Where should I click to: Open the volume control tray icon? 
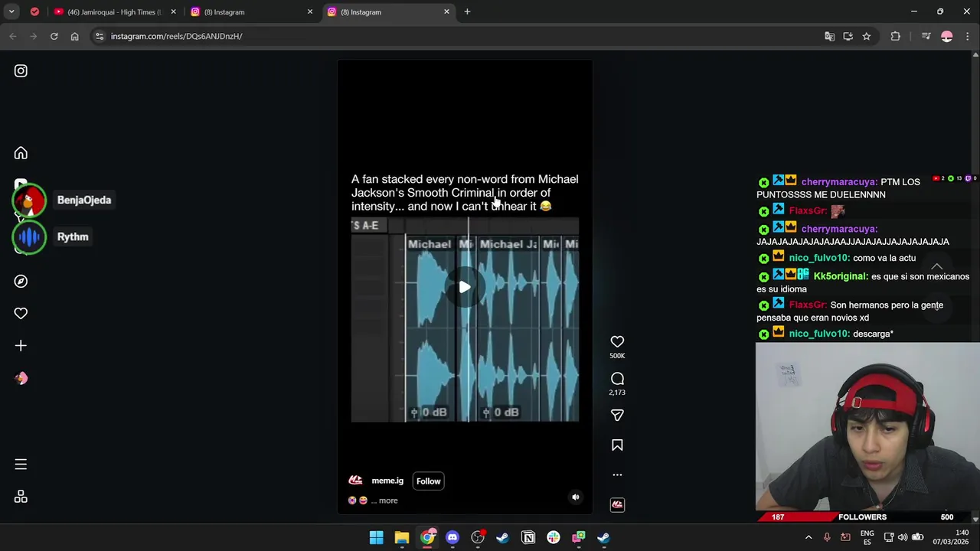pyautogui.click(x=903, y=537)
